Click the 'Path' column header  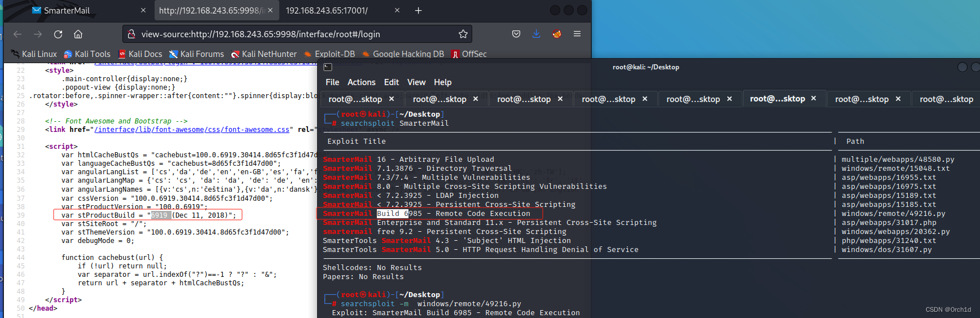[x=855, y=142]
